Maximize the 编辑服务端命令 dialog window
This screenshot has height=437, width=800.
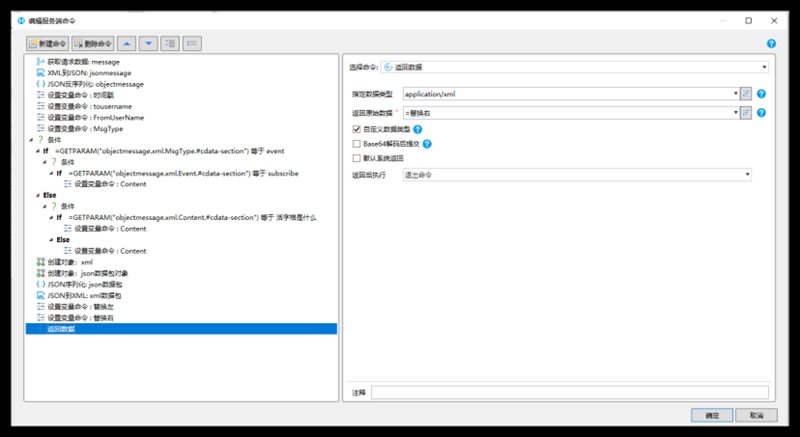[x=748, y=21]
